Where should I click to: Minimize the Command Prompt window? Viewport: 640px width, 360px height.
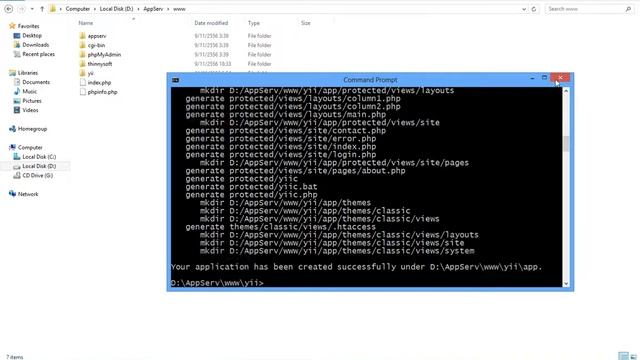pyautogui.click(x=532, y=78)
